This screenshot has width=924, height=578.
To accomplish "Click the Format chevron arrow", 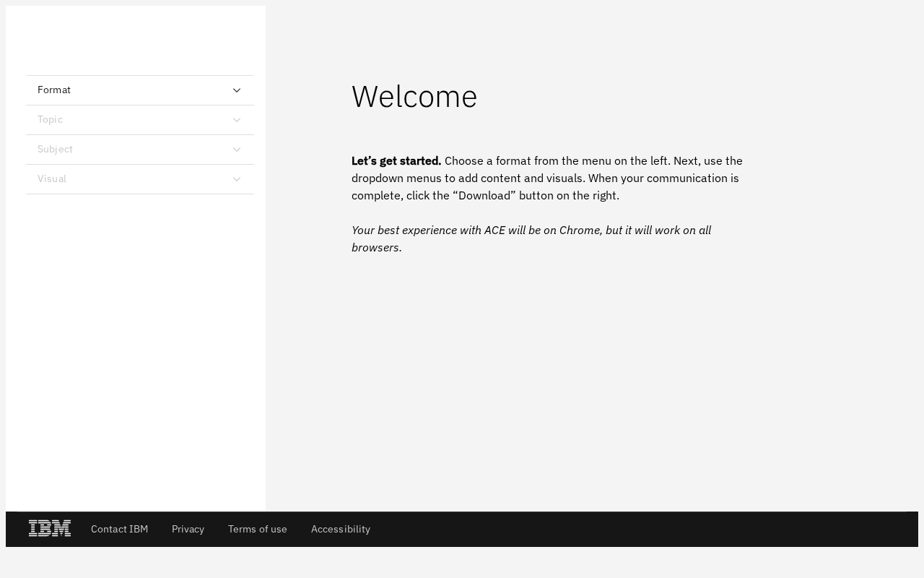I will [x=237, y=90].
